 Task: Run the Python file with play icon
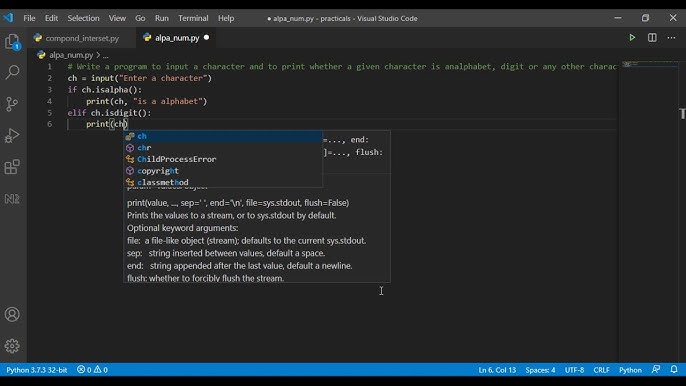(x=632, y=38)
